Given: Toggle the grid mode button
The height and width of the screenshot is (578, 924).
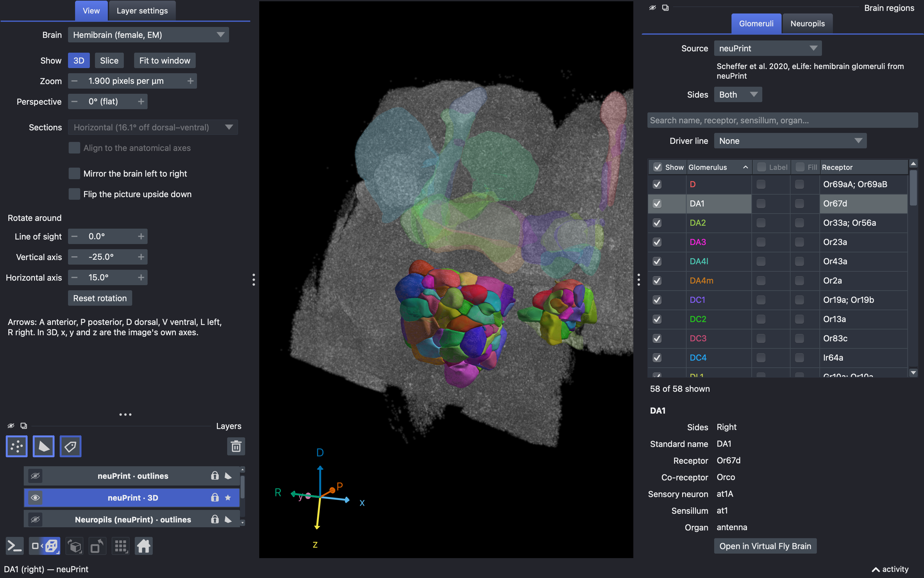Looking at the screenshot, I should click(121, 546).
